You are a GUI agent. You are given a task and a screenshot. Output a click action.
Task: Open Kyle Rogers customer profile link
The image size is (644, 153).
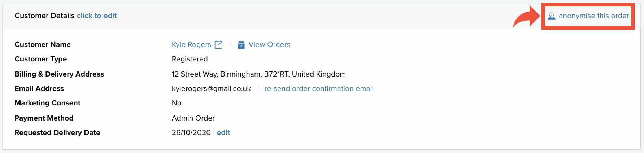coord(191,44)
